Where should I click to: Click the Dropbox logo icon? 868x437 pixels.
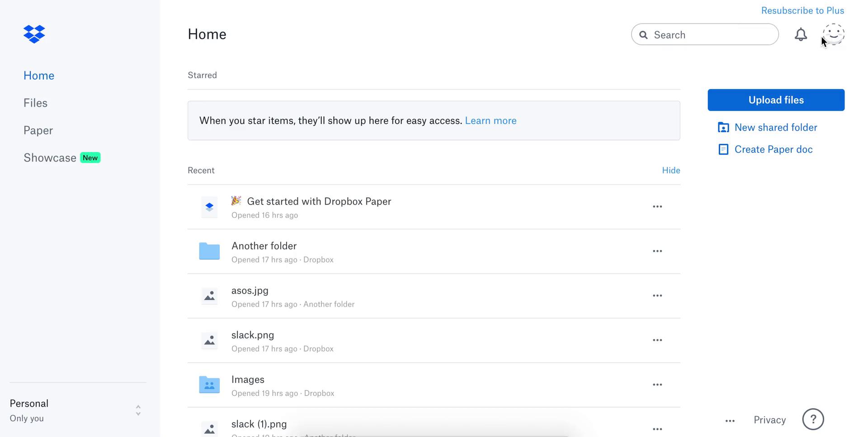click(x=34, y=34)
